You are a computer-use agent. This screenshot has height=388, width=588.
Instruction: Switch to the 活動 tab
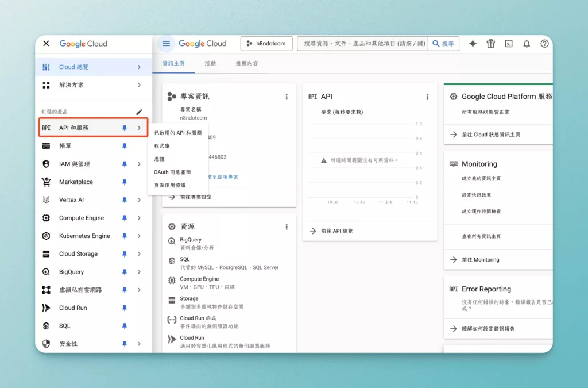[x=210, y=63]
